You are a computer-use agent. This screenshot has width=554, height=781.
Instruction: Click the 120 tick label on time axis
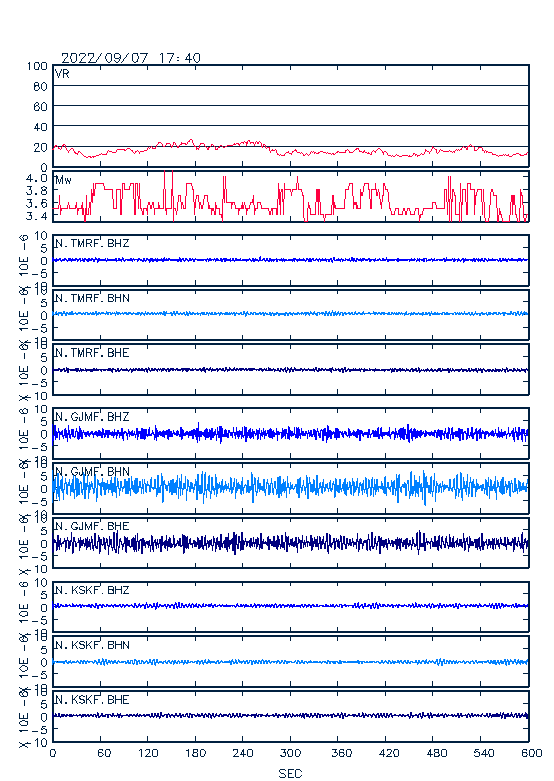pos(148,753)
